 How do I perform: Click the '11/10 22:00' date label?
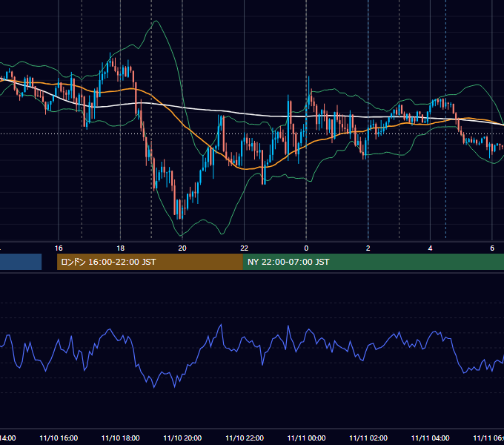point(245,438)
